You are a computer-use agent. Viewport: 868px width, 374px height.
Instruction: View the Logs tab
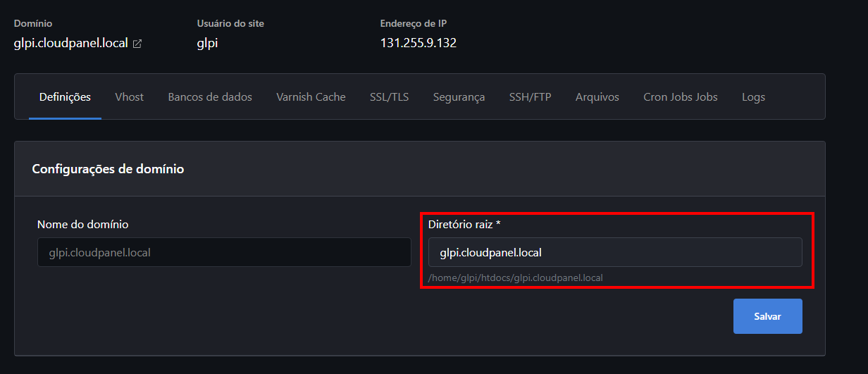pos(753,97)
